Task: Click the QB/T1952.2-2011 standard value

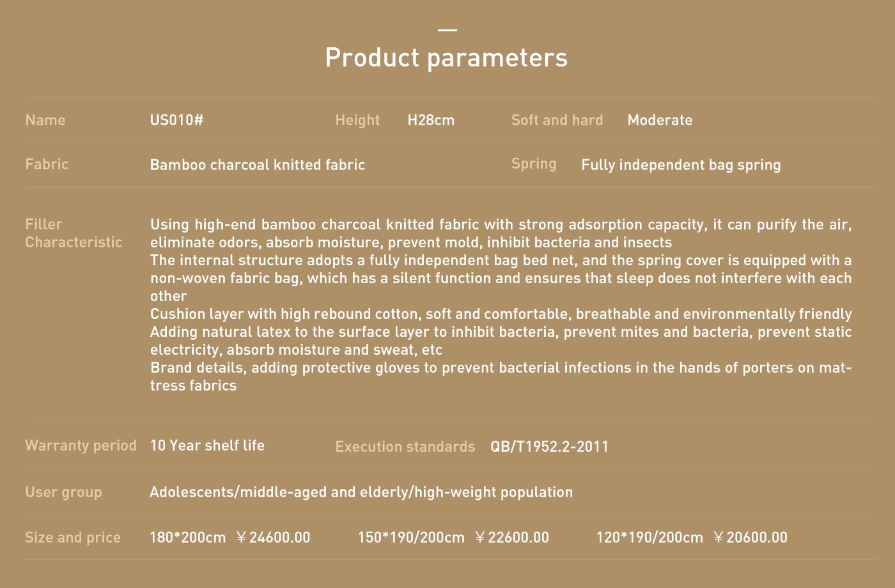Action: pyautogui.click(x=550, y=447)
